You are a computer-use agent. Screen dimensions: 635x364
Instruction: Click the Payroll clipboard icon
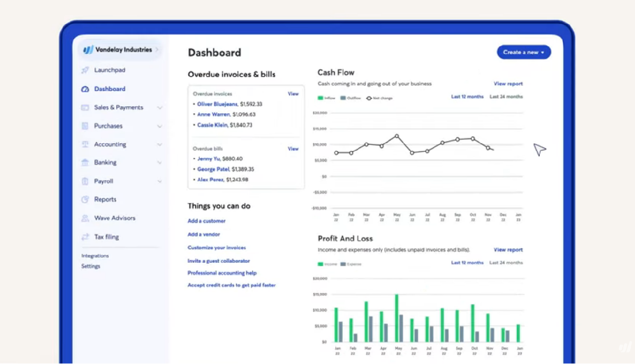pos(85,181)
